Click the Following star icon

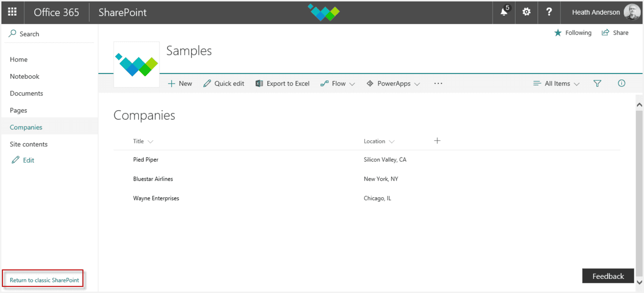pyautogui.click(x=557, y=33)
